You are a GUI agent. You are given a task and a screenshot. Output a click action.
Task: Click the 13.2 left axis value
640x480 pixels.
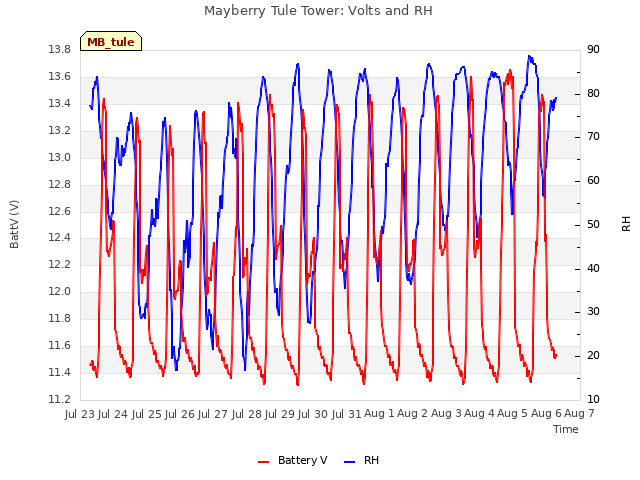point(60,131)
